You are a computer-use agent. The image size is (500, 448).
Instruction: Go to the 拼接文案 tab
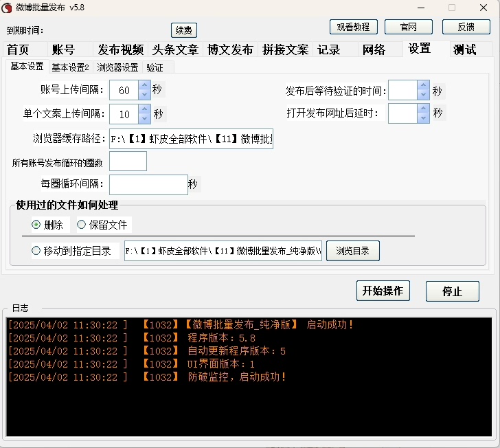coord(286,49)
